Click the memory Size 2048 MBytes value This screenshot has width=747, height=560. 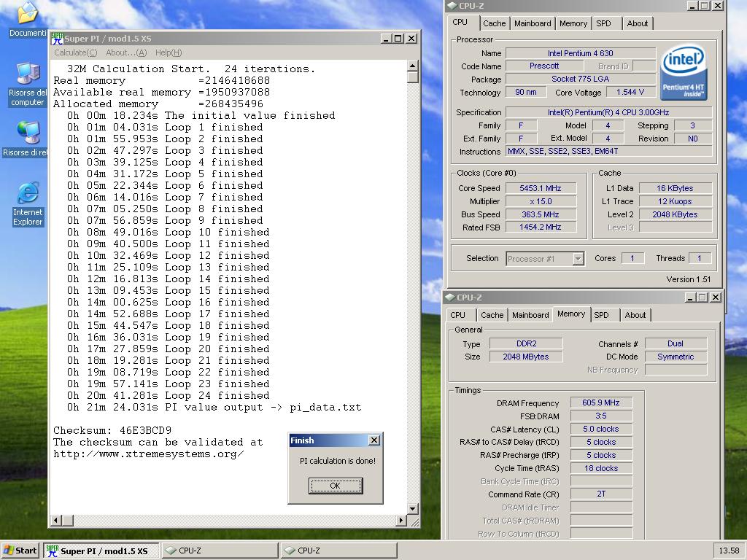526,357
